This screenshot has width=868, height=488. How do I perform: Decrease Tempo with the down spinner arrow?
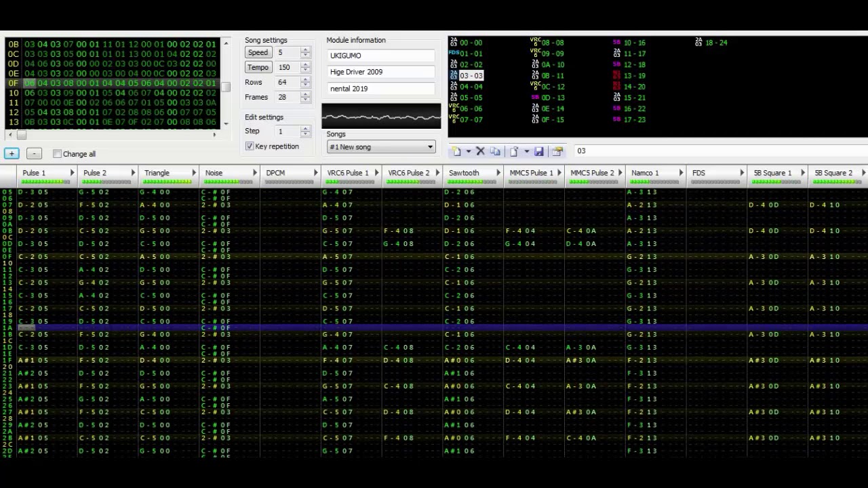(305, 70)
